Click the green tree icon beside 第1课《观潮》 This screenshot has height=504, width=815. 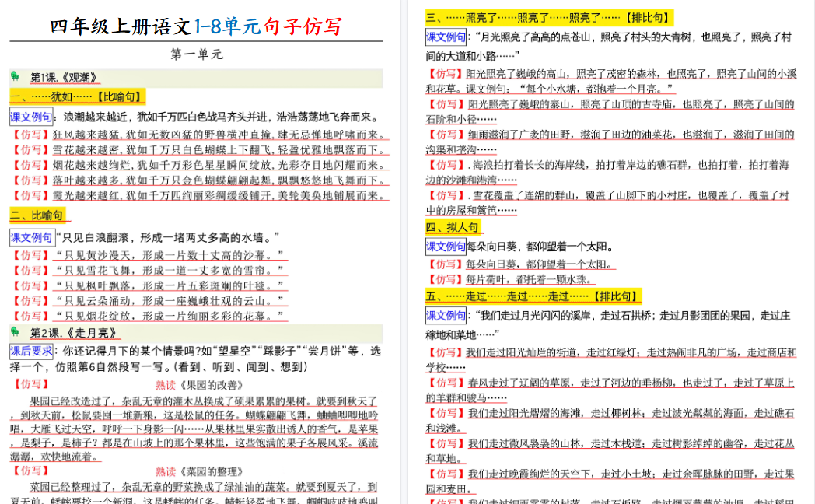15,77
